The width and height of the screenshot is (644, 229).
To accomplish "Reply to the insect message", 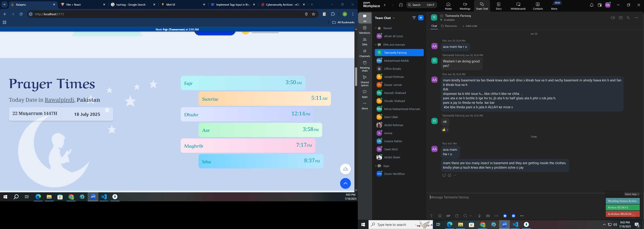I will (444, 176).
